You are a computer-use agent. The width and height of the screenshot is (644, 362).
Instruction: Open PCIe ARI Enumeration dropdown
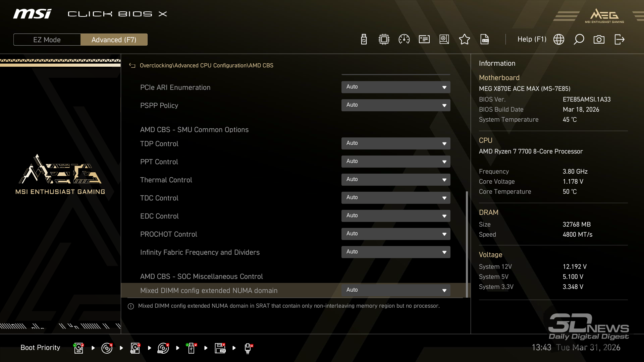click(x=395, y=87)
